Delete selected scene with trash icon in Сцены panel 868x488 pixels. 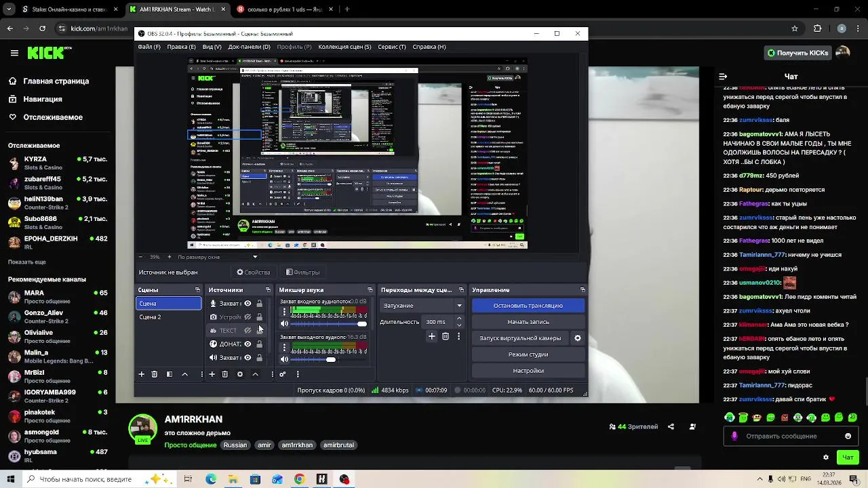155,374
